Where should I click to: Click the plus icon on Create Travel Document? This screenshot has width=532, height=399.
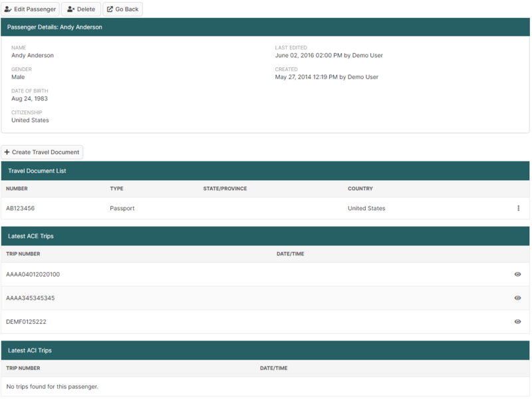pos(9,152)
